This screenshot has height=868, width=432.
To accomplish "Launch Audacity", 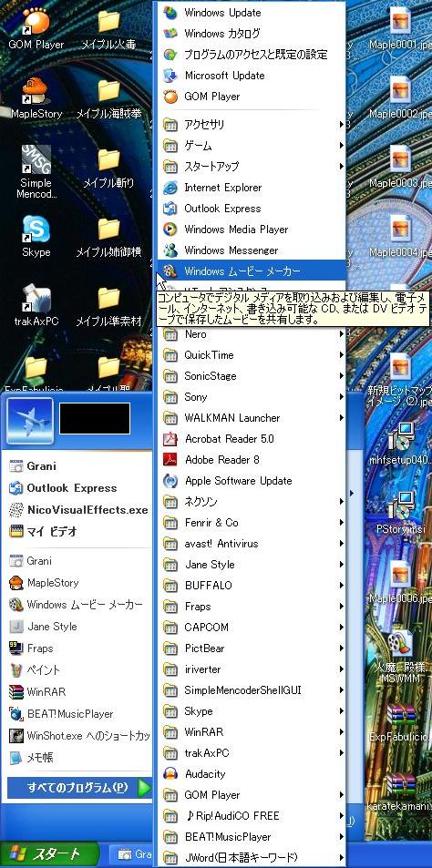I will [252, 774].
